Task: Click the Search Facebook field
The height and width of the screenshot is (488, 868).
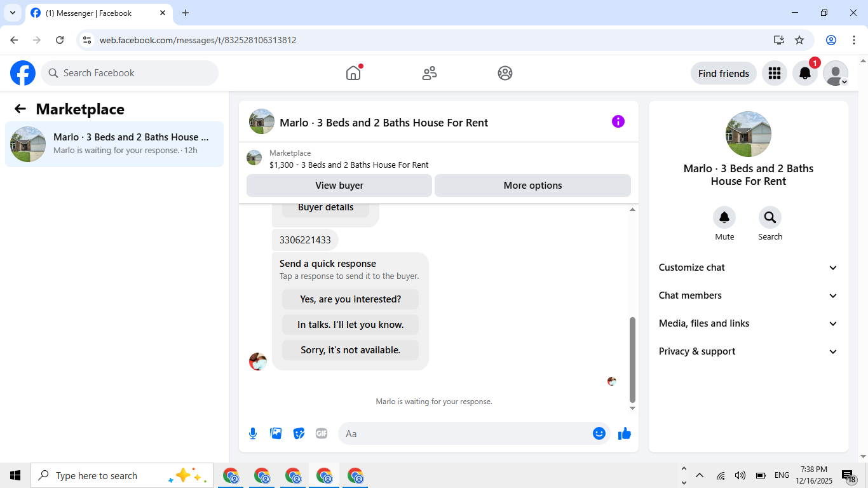Action: point(130,73)
